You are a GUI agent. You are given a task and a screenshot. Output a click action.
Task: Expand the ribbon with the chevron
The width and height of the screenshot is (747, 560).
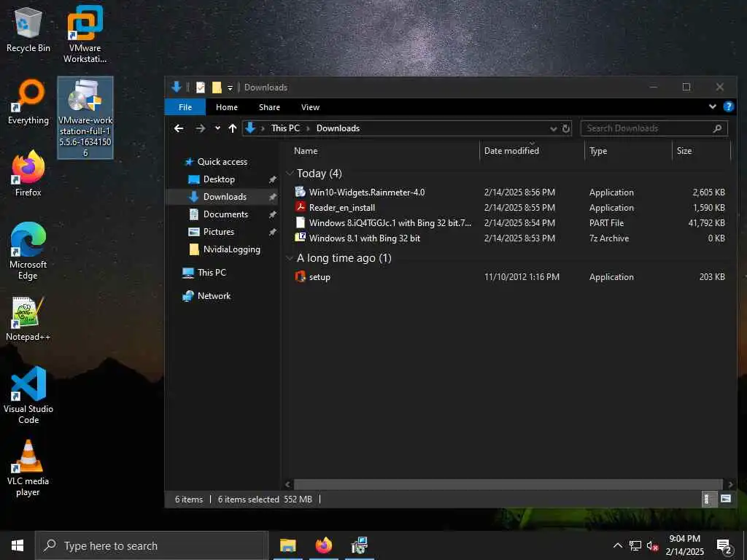713,106
